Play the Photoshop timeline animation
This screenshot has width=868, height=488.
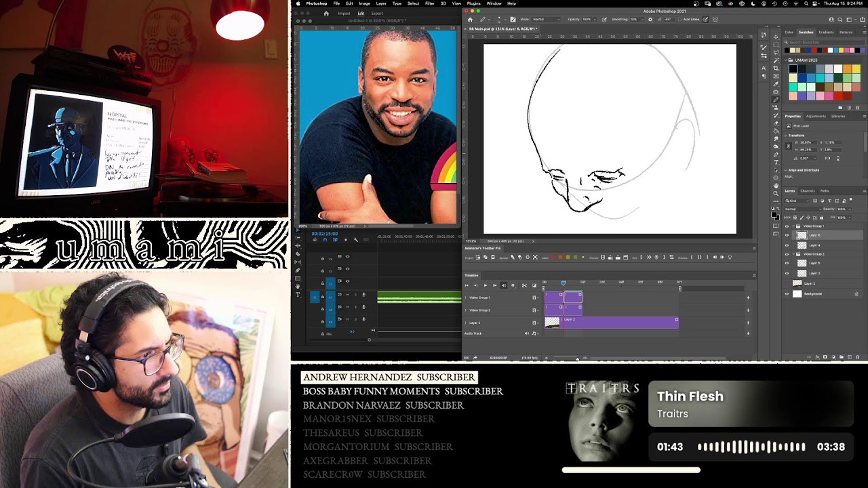pyautogui.click(x=486, y=285)
